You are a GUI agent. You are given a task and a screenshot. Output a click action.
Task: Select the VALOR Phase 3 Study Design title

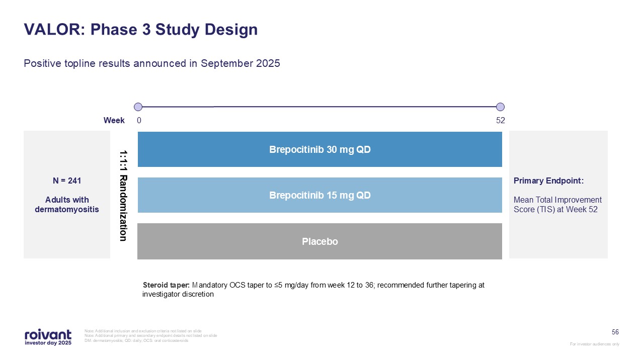[141, 30]
